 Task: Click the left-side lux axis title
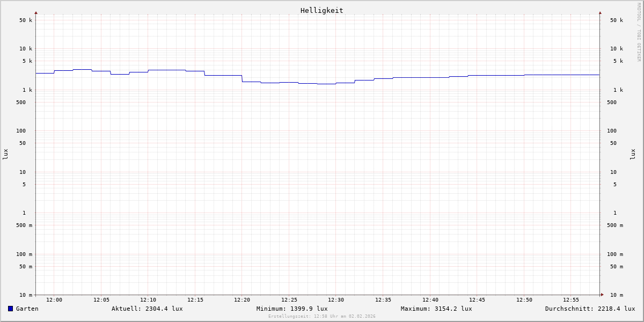tap(5, 155)
